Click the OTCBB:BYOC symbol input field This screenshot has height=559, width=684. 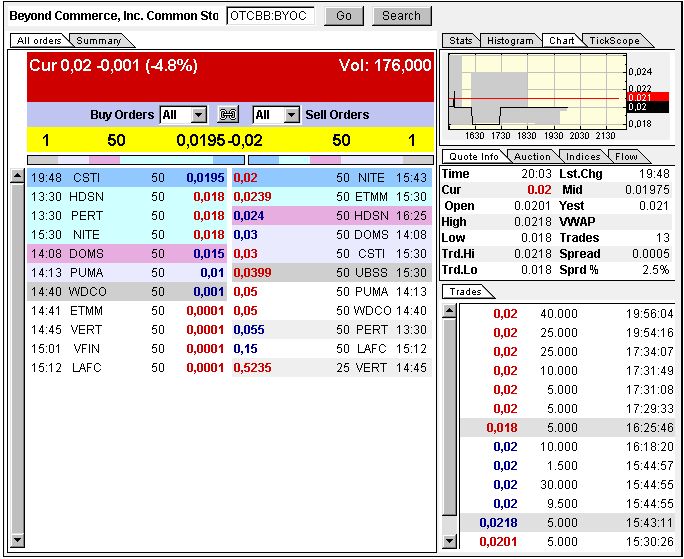(270, 16)
